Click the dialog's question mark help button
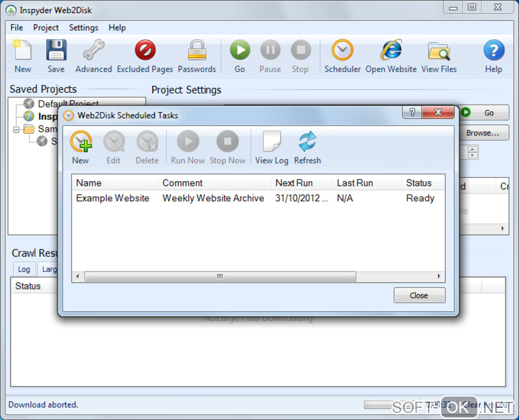 pyautogui.click(x=412, y=112)
